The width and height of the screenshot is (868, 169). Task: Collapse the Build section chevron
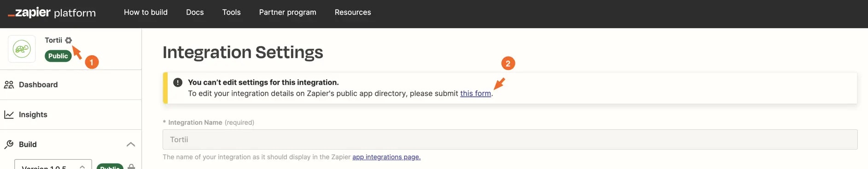131,145
